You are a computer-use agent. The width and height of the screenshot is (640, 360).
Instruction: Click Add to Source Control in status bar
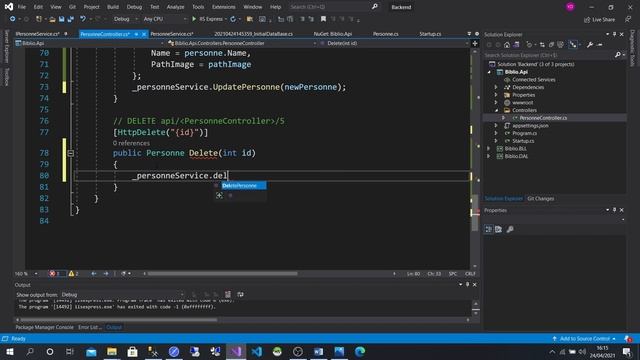584,338
